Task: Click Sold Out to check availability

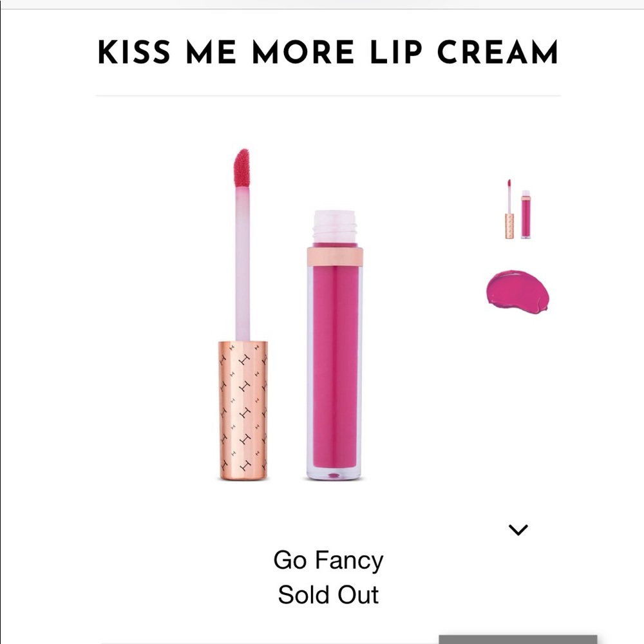Action: click(x=328, y=594)
